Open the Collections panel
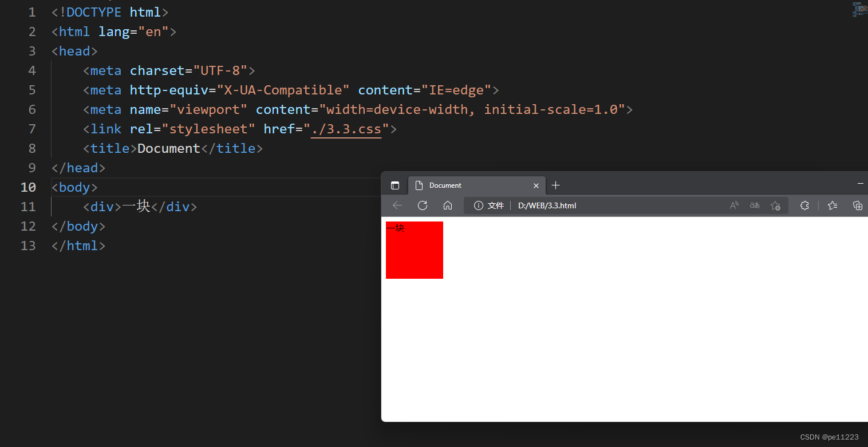The image size is (868, 447). (x=857, y=205)
